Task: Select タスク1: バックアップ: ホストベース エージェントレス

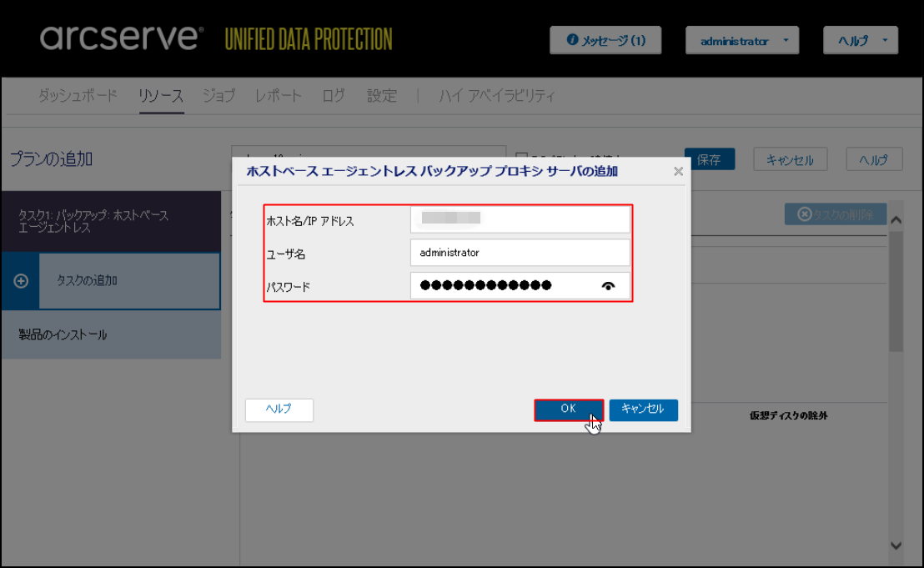Action: point(112,222)
